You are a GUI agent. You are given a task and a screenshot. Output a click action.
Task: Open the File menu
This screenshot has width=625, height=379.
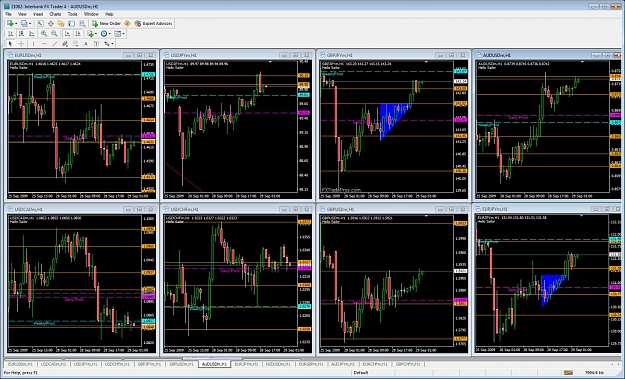8,14
